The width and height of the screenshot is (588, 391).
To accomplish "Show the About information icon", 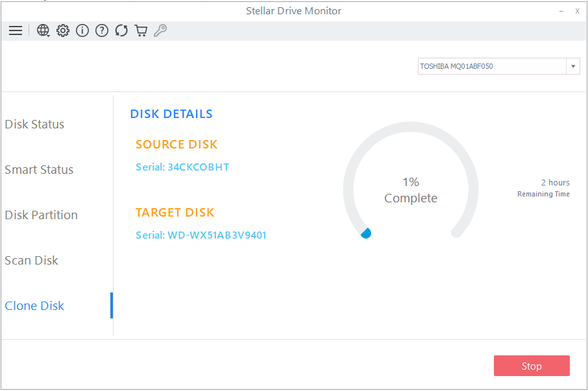I will [82, 30].
